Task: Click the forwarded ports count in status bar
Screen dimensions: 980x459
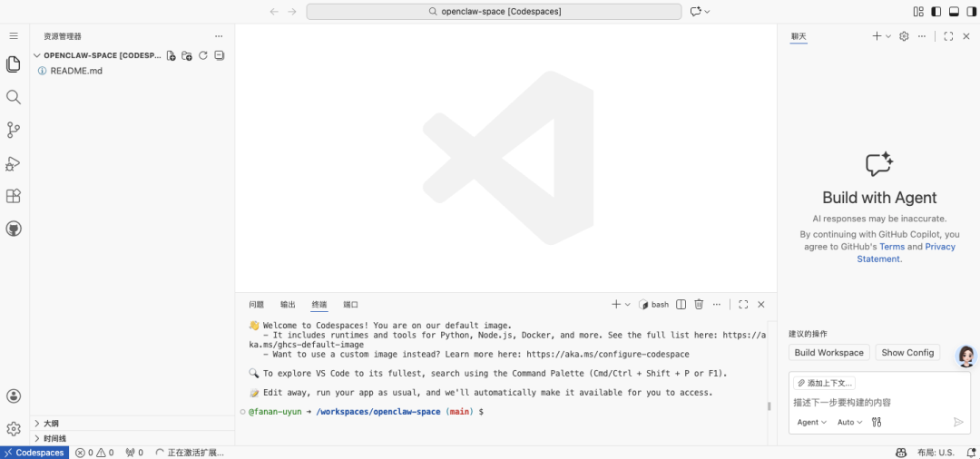Action: pos(133,452)
